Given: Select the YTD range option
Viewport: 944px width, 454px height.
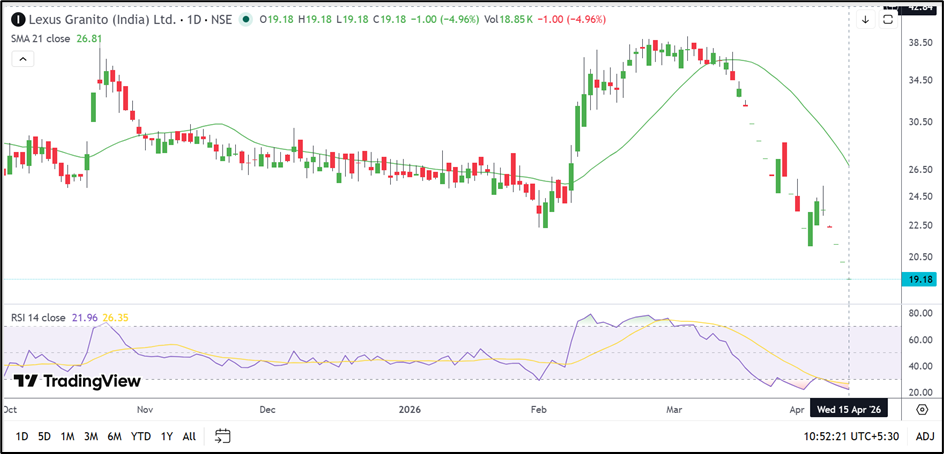Looking at the screenshot, I should click(x=141, y=436).
